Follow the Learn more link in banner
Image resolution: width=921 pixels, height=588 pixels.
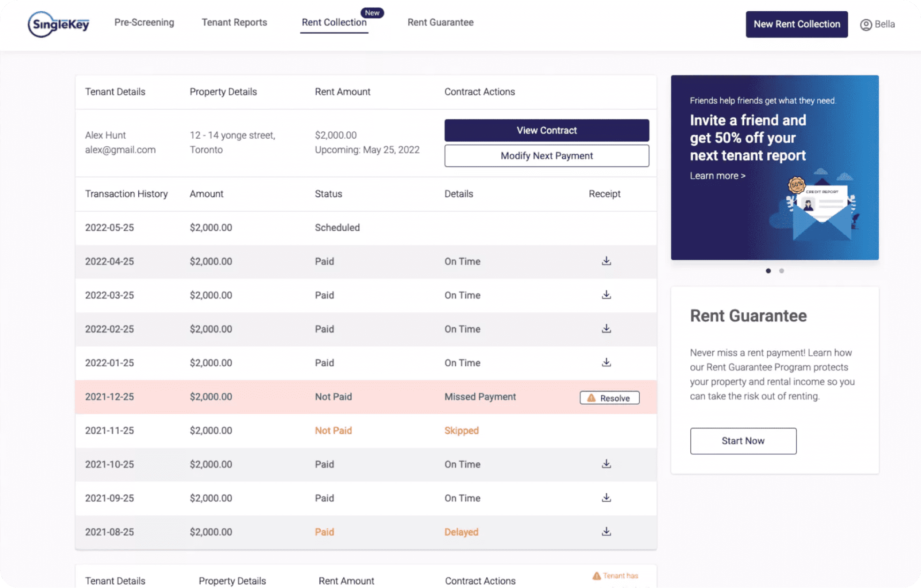pyautogui.click(x=717, y=176)
